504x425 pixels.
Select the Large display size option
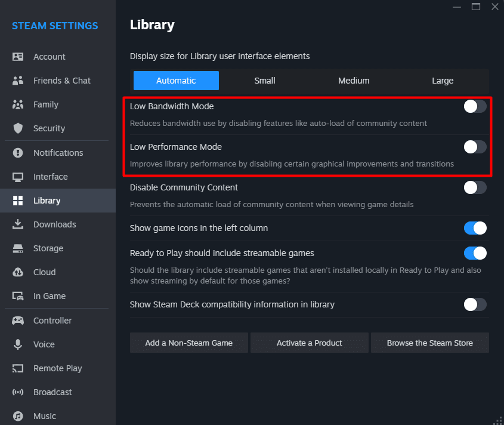pos(443,81)
